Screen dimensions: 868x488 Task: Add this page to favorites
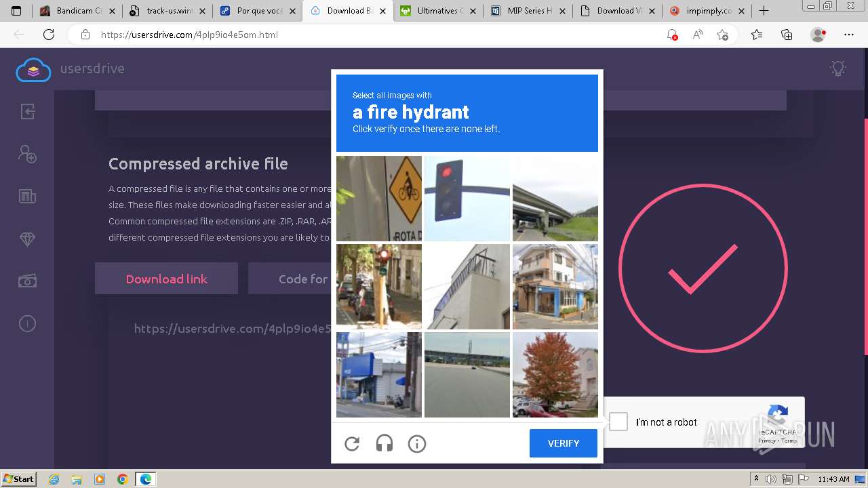[x=723, y=35]
